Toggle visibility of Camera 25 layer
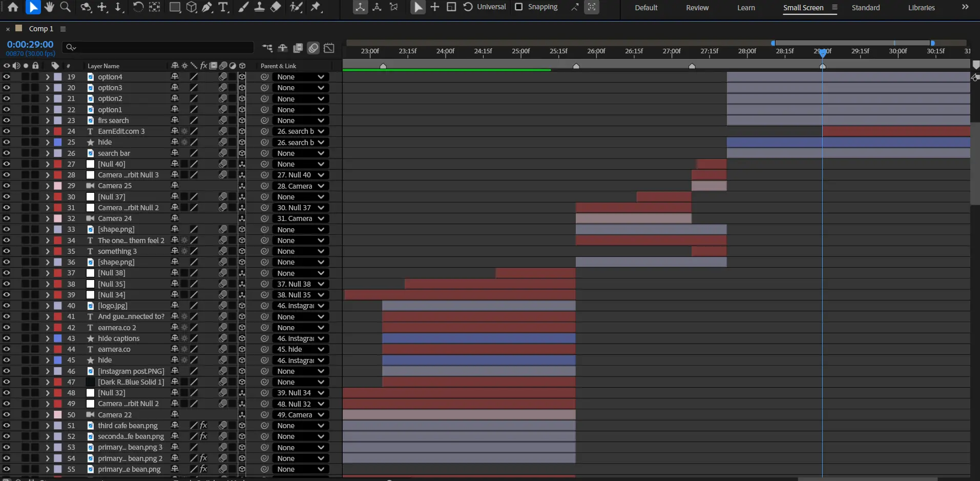 pyautogui.click(x=6, y=186)
